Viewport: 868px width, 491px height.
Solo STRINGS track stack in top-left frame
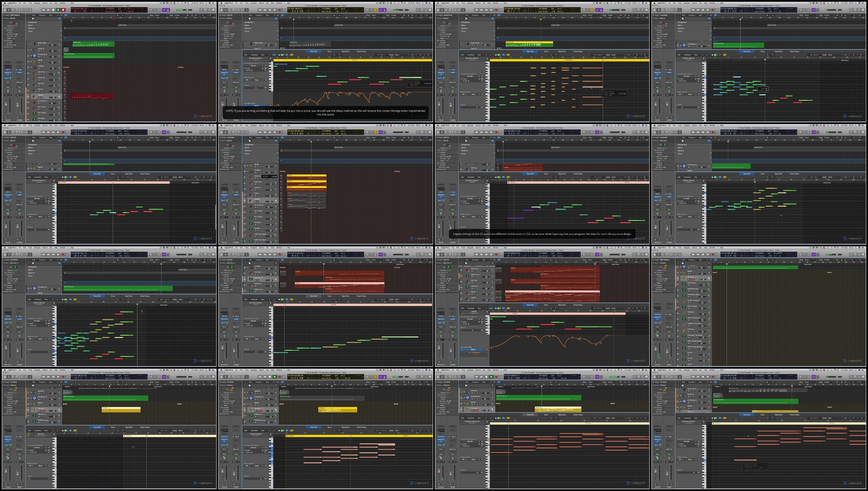[x=41, y=68]
